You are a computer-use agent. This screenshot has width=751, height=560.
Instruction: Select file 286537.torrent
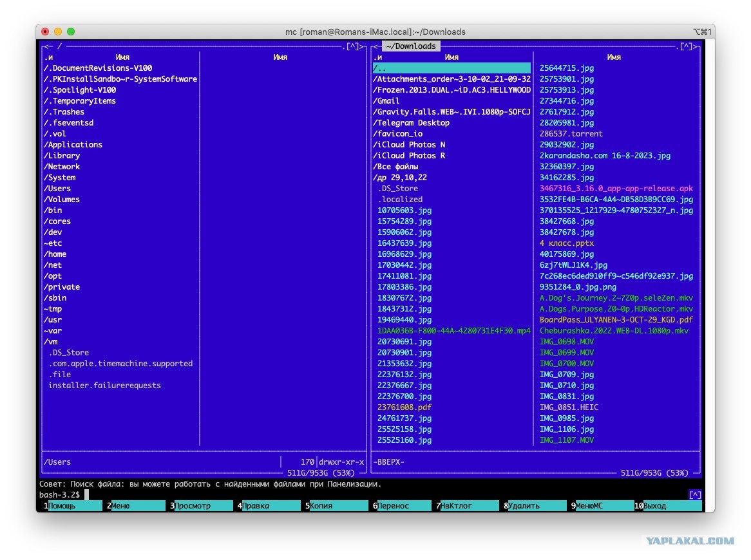[571, 134]
